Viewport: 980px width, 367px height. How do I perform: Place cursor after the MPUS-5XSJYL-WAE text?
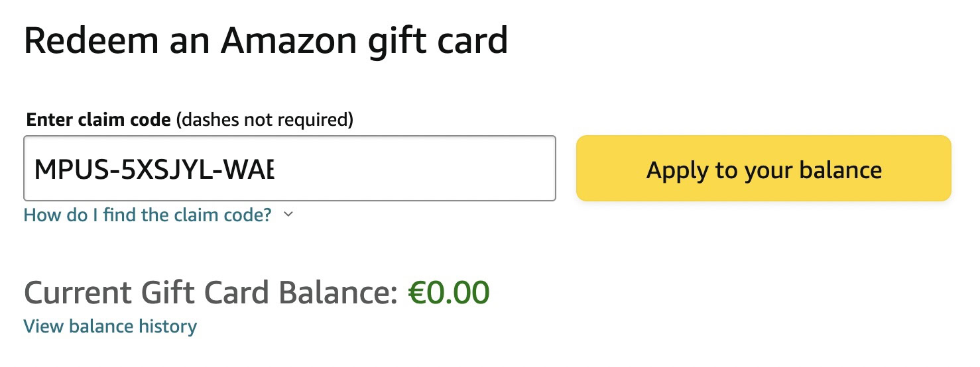tap(275, 170)
